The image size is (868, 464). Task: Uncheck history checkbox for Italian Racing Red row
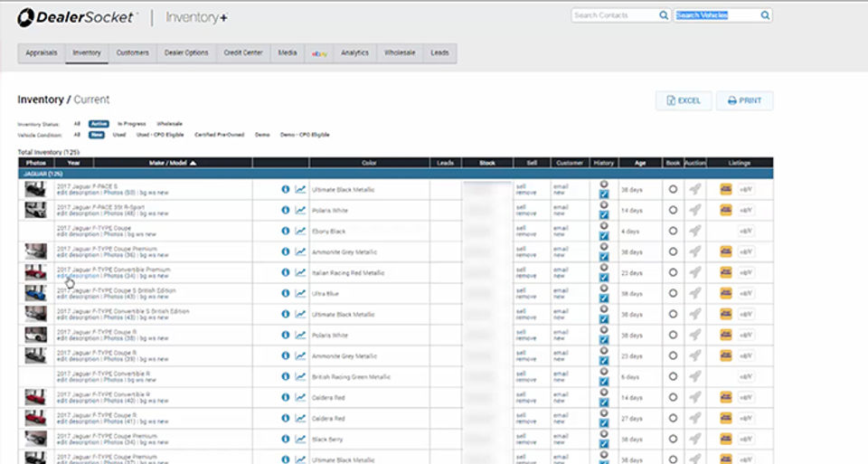tap(604, 278)
